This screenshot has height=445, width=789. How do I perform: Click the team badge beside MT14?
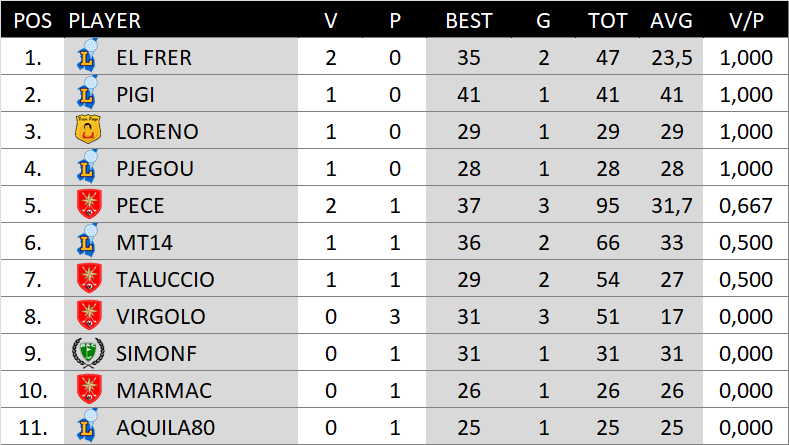pyautogui.click(x=88, y=242)
